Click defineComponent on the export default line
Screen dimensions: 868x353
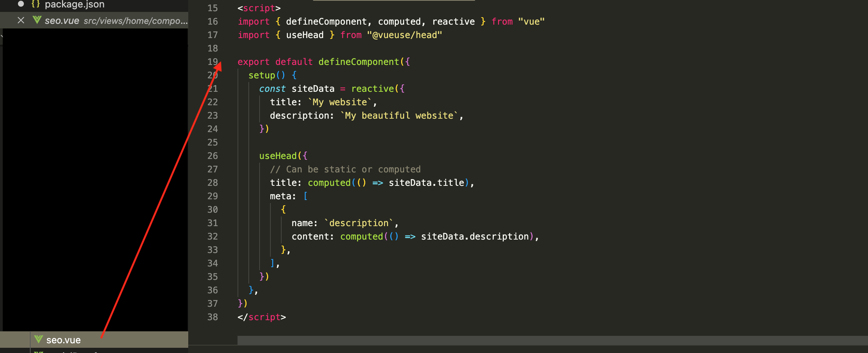pyautogui.click(x=359, y=62)
